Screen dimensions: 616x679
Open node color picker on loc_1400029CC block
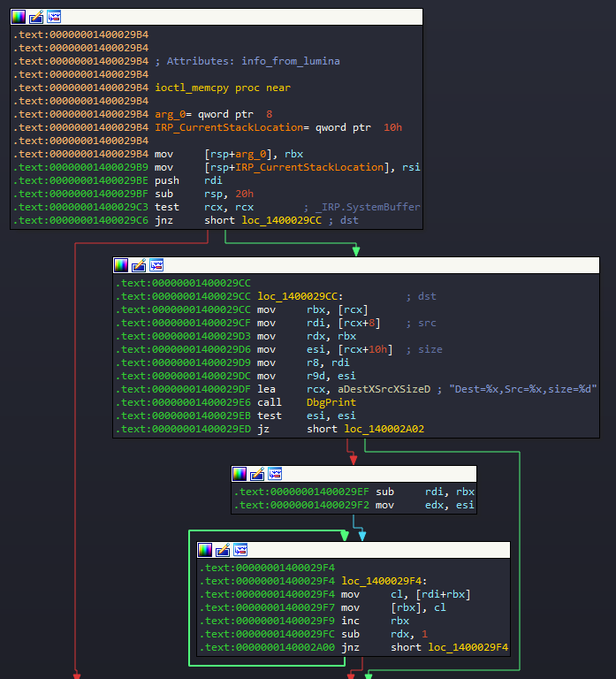[x=121, y=265]
